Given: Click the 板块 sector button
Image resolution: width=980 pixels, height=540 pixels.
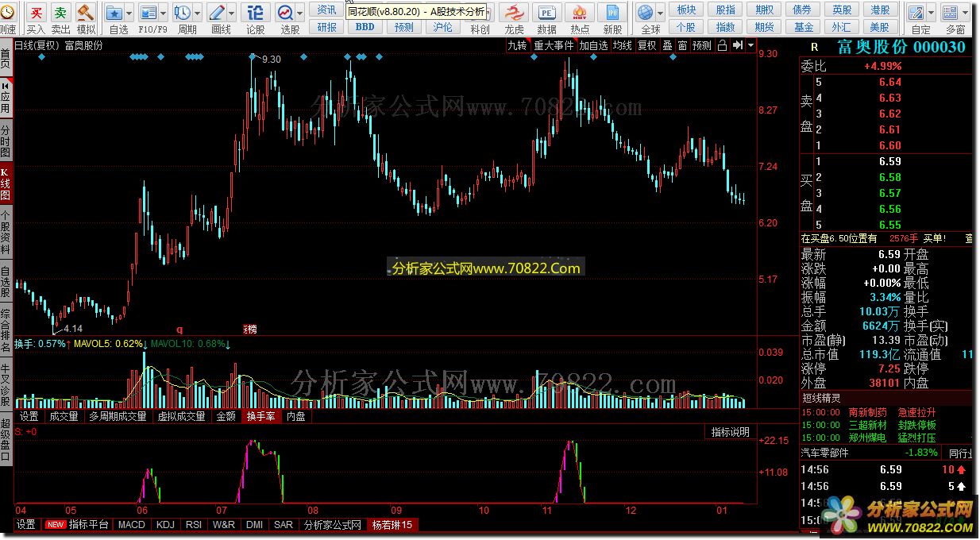Looking at the screenshot, I should tap(686, 10).
